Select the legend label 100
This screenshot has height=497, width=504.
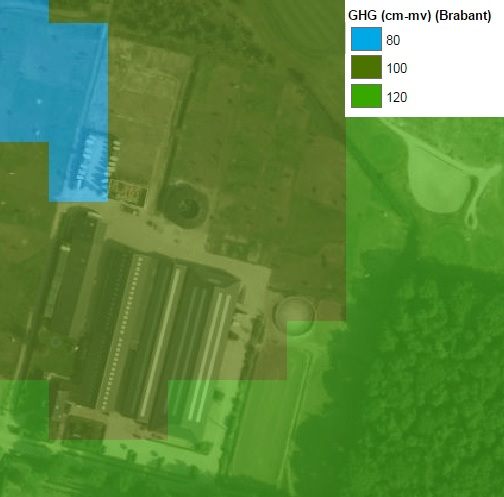[397, 68]
